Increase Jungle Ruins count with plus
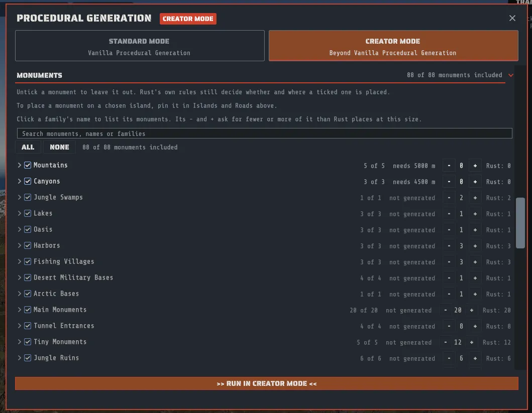 pyautogui.click(x=475, y=358)
